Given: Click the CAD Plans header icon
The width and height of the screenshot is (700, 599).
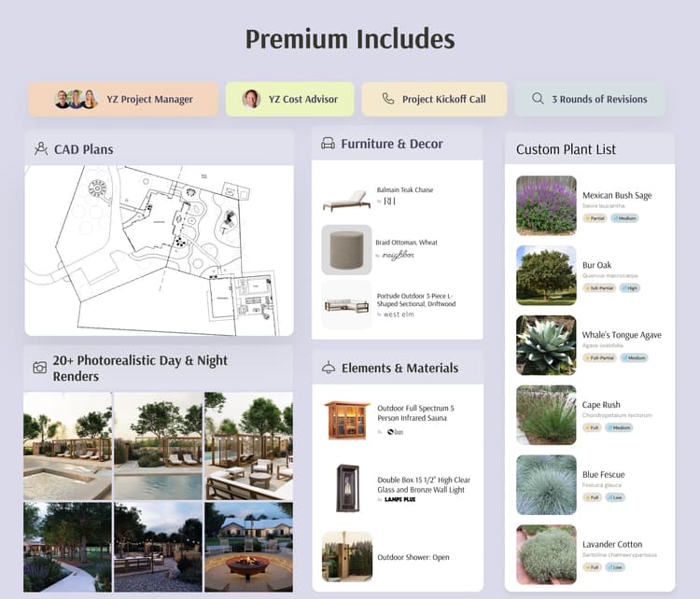Looking at the screenshot, I should (40, 148).
